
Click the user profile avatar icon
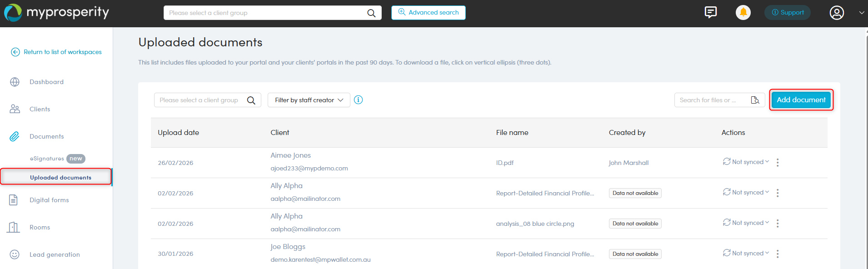pos(837,13)
